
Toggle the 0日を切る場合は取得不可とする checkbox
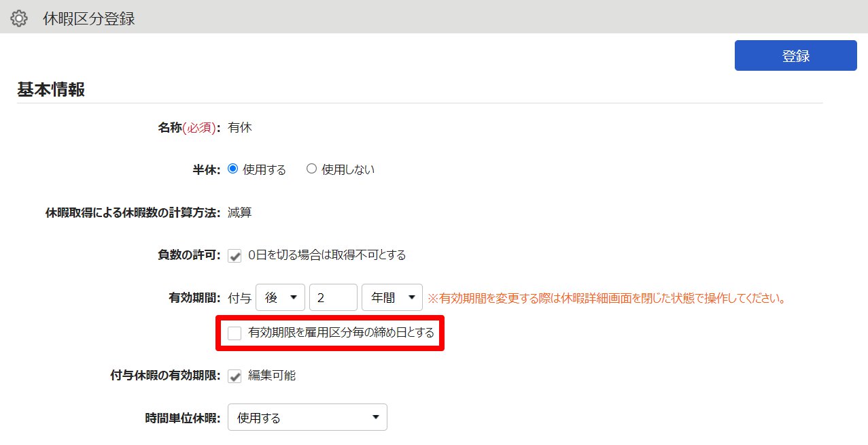pyautogui.click(x=235, y=256)
